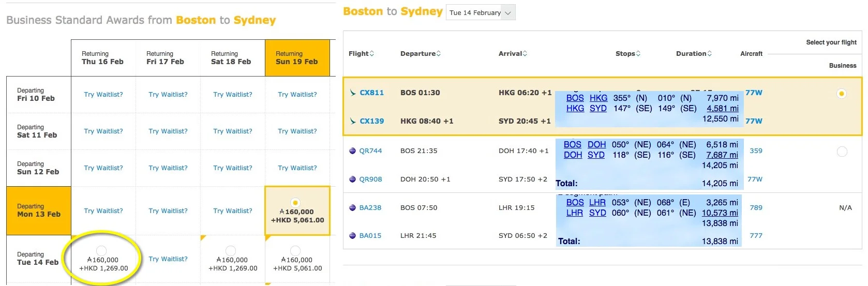This screenshot has width=868, height=286.
Task: Sort by Stops using its column arrows
Action: pos(638,54)
